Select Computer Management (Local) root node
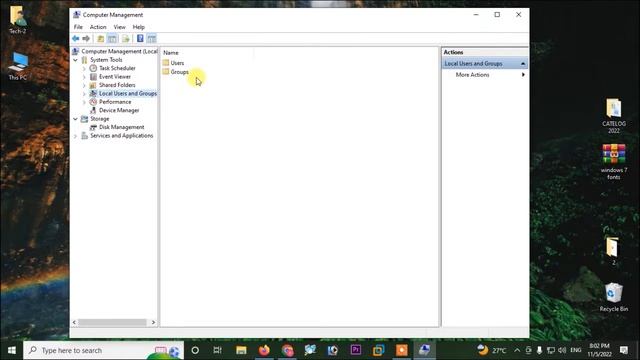The image size is (640, 360). point(115,51)
